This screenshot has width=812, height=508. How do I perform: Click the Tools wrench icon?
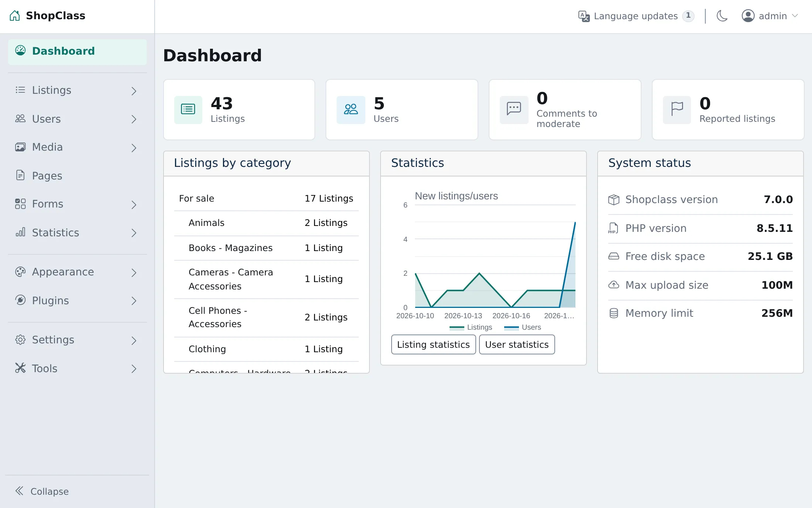click(20, 368)
